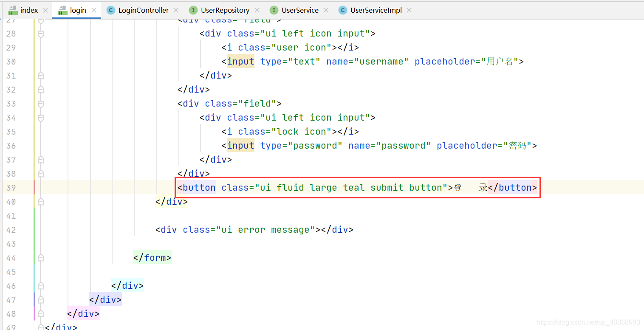Click the placeholder "密码" value

click(517, 146)
